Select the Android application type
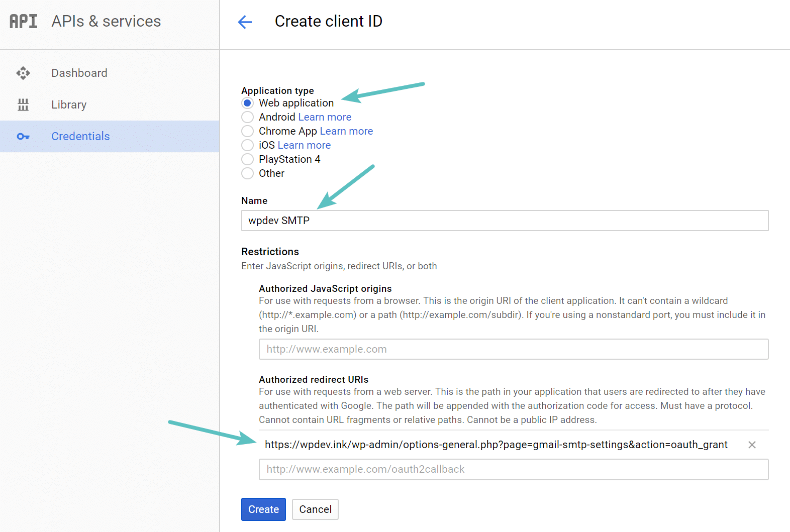Viewport: 790px width, 532px height. click(x=247, y=117)
